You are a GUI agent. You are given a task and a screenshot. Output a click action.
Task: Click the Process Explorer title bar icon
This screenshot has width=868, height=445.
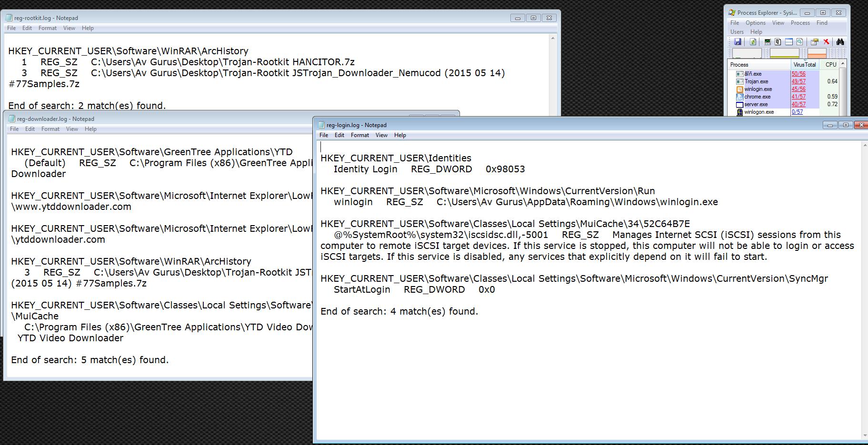(x=732, y=13)
